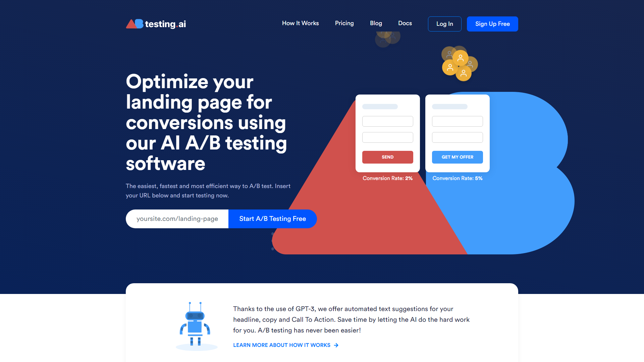Click the Log In button

tap(444, 24)
